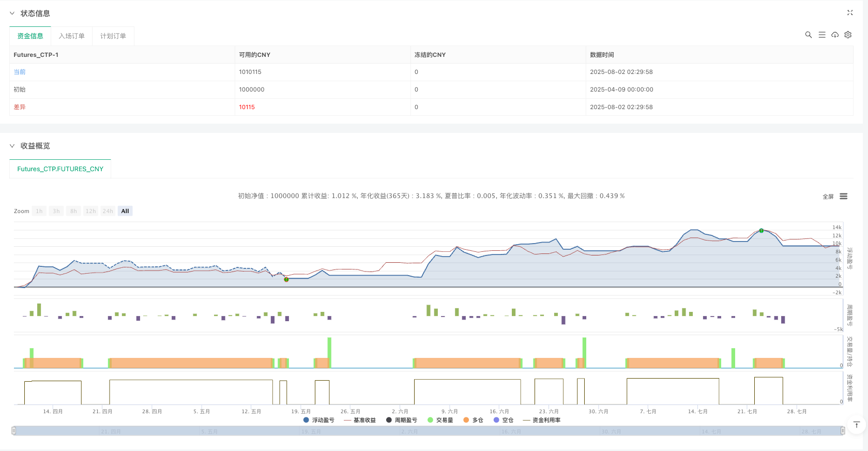Toggle 多仓 series in legend

coord(474,420)
